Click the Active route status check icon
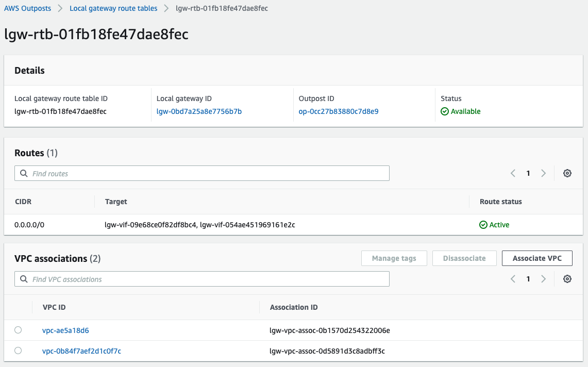The image size is (588, 367). click(483, 224)
